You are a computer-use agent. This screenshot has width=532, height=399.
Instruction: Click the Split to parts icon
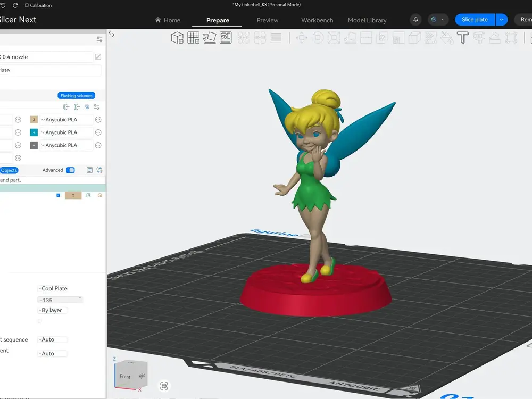point(260,38)
